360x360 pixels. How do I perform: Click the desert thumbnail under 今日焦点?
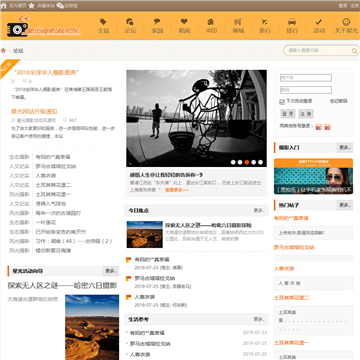[145, 234]
